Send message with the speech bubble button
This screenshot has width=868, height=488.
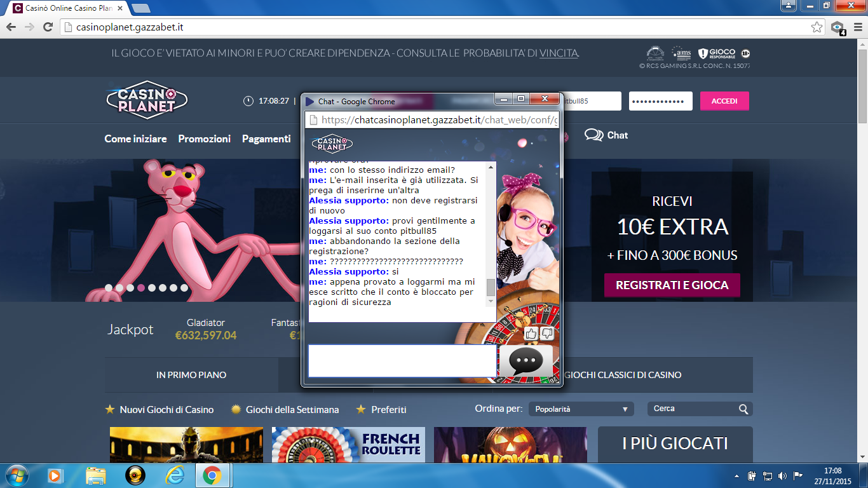tap(526, 362)
